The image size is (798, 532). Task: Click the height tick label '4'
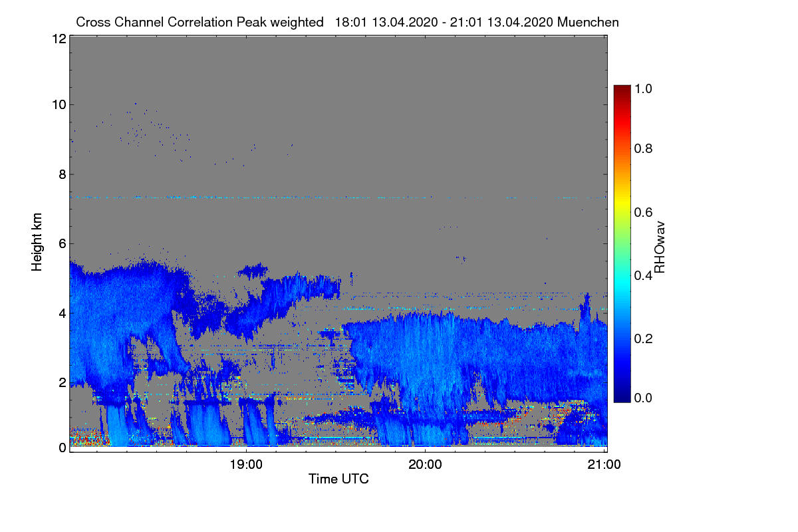63,313
